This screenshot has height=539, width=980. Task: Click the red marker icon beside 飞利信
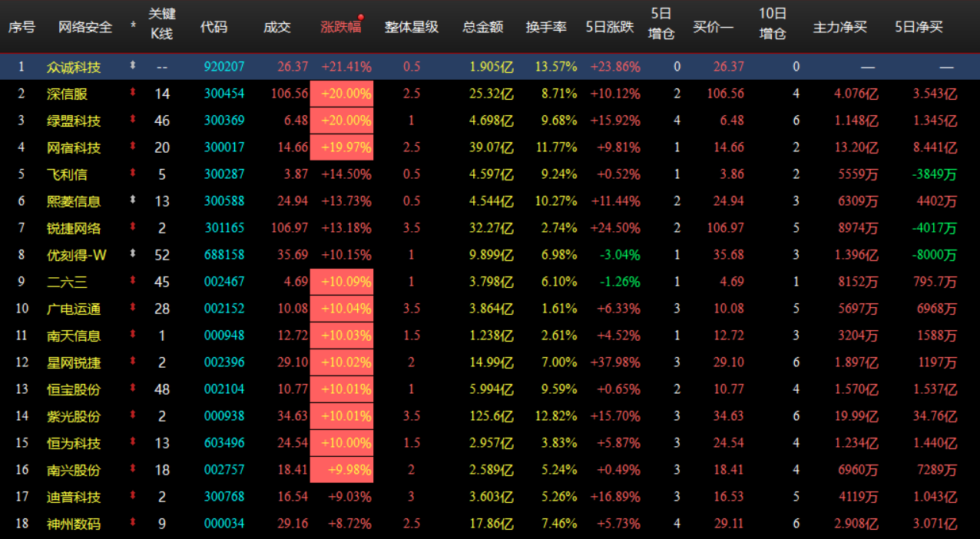[133, 174]
